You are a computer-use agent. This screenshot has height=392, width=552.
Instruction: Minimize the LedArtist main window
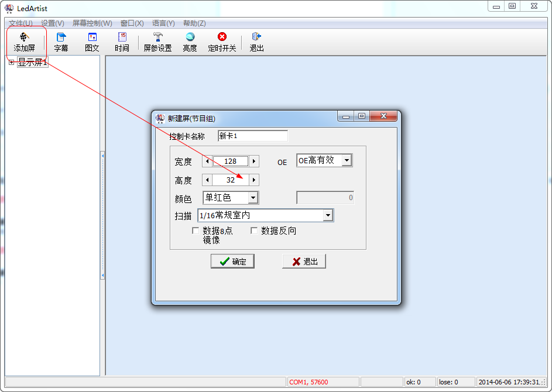[496, 6]
